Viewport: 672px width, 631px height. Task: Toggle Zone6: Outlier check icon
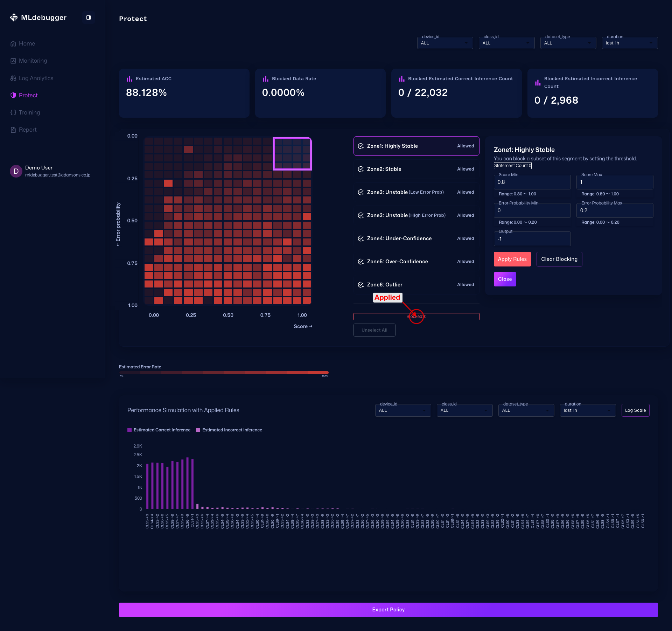[361, 285]
